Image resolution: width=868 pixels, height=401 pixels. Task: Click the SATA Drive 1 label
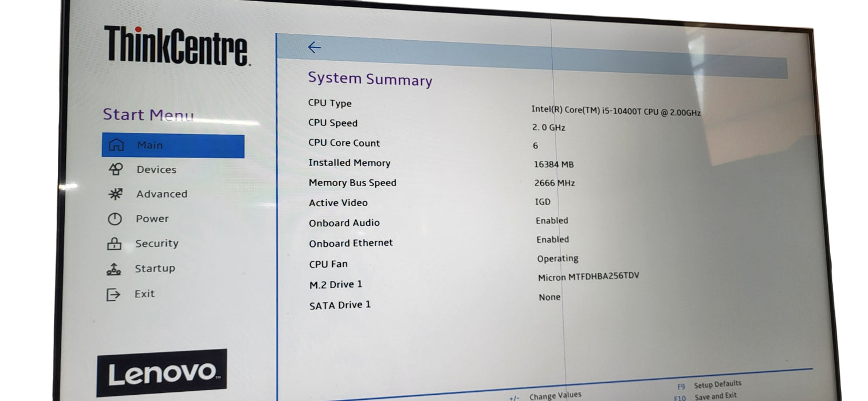pyautogui.click(x=340, y=305)
